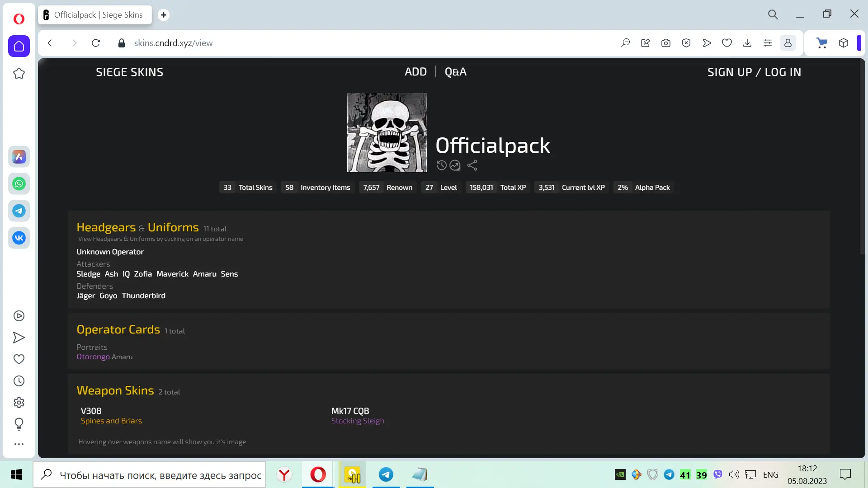
Task: View Ash headgears and uniforms
Action: 111,274
